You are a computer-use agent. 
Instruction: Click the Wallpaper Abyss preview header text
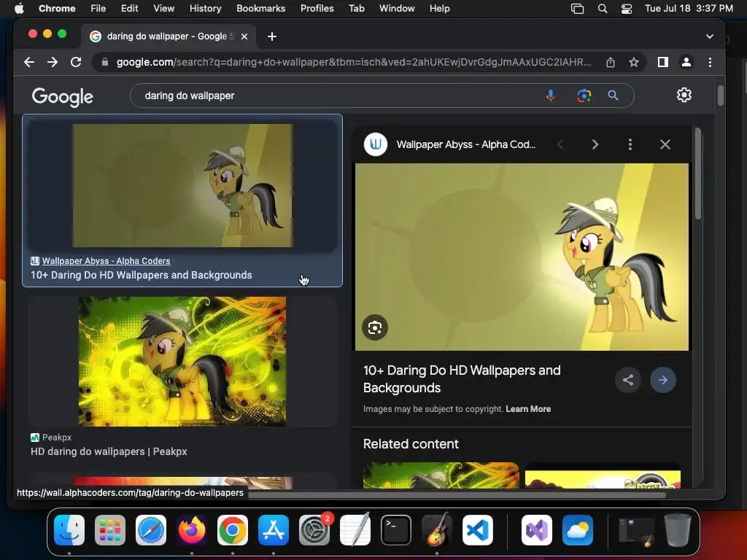point(466,145)
